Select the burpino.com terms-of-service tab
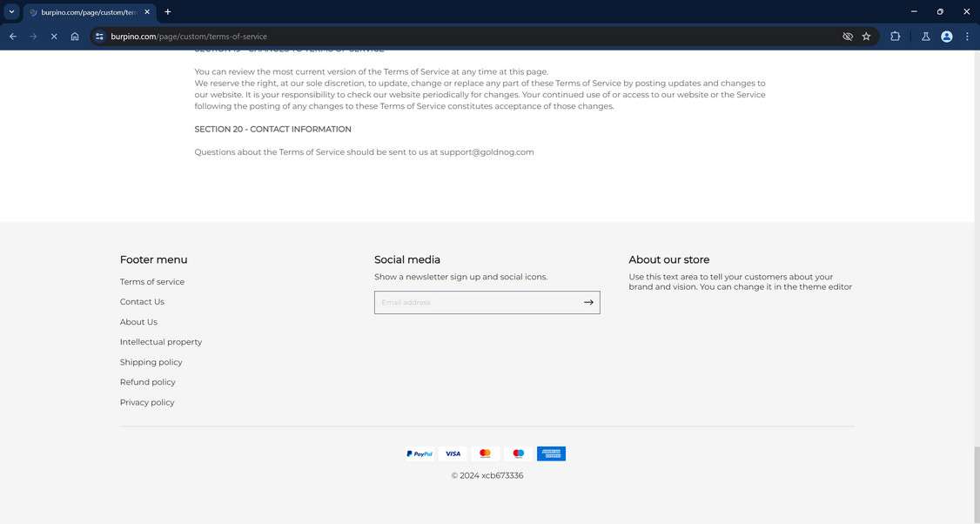This screenshot has height=524, width=980. [x=87, y=12]
